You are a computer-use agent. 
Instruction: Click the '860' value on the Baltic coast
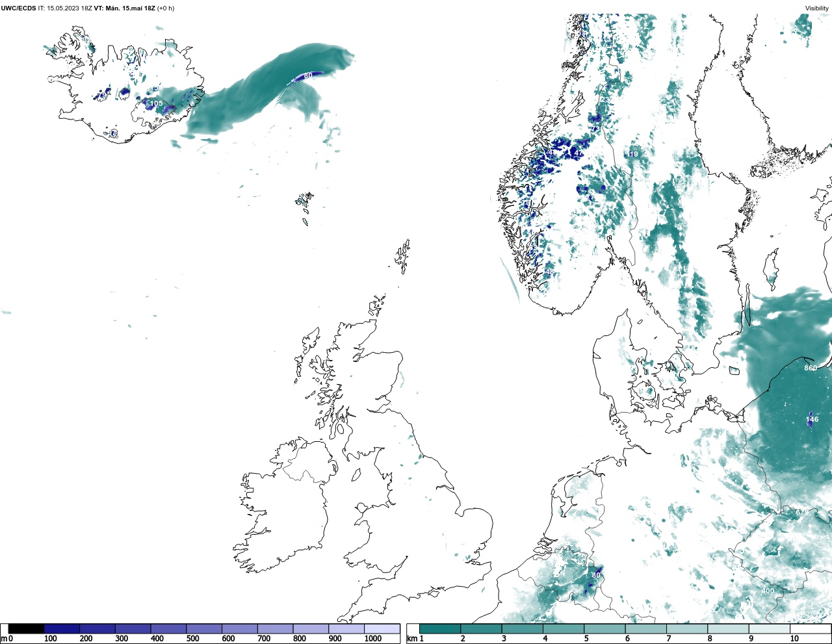811,368
